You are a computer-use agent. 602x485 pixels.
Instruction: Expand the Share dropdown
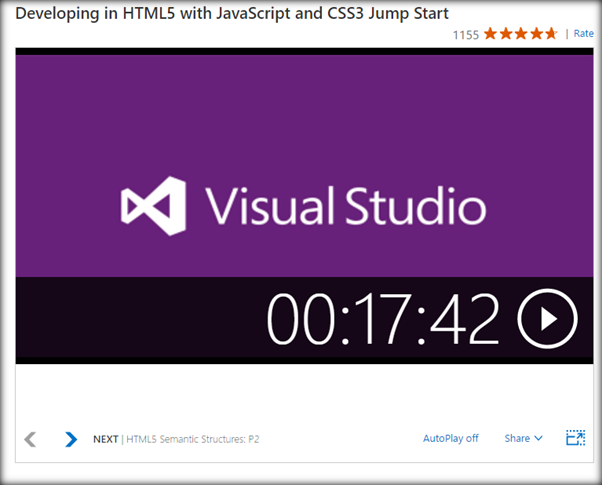[x=523, y=439]
